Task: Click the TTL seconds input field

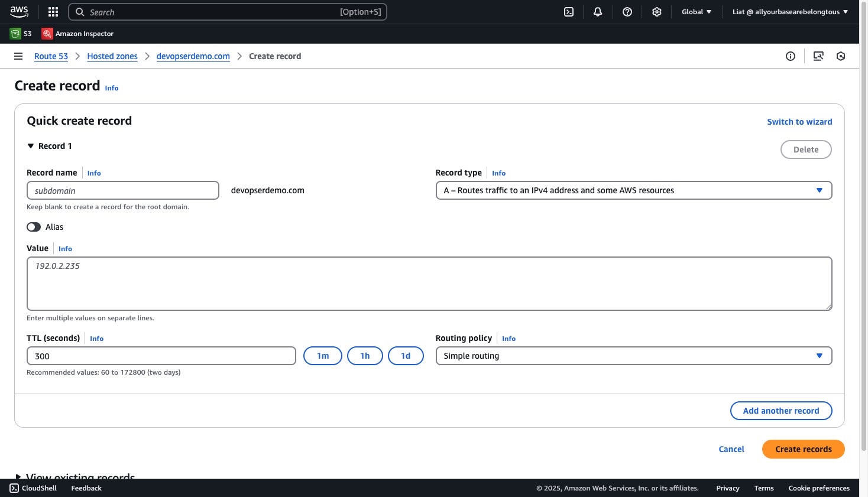Action: tap(161, 356)
